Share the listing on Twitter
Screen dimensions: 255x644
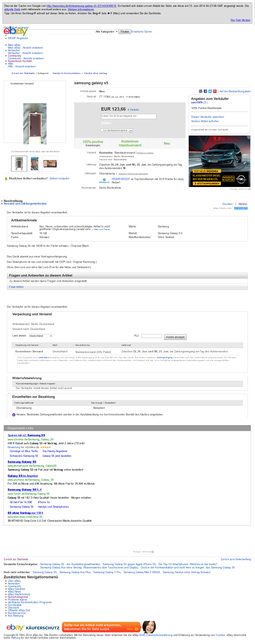(x=210, y=91)
